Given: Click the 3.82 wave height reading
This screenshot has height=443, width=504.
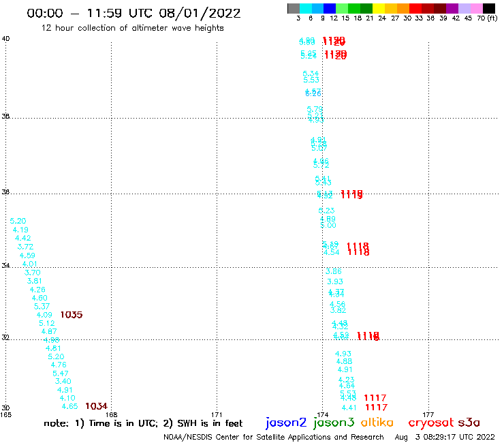Looking at the screenshot, I should (338, 310).
